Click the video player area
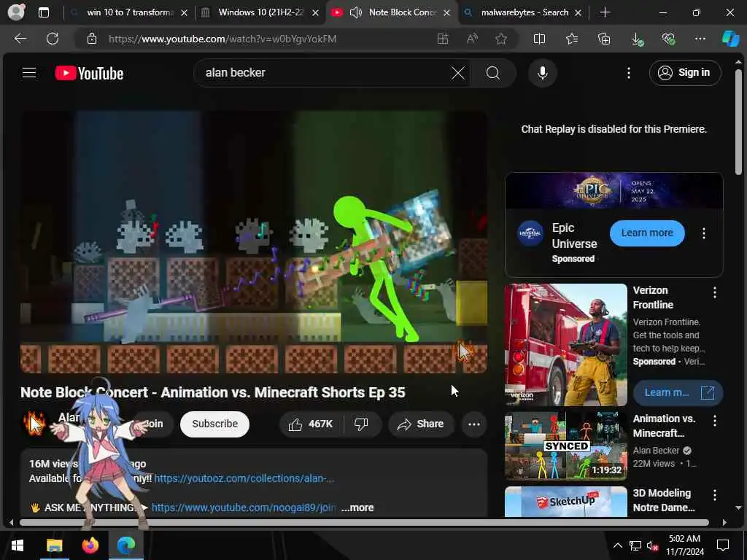 coord(253,242)
